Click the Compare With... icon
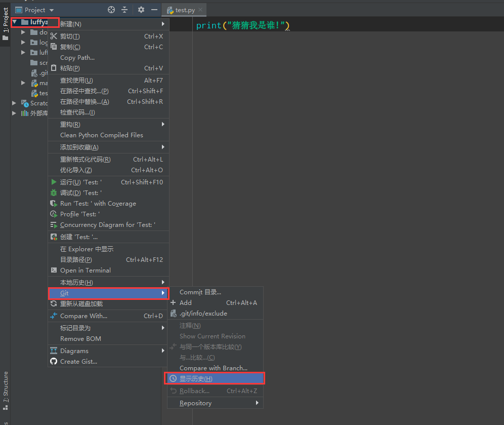The height and width of the screenshot is (425, 504). 54,316
